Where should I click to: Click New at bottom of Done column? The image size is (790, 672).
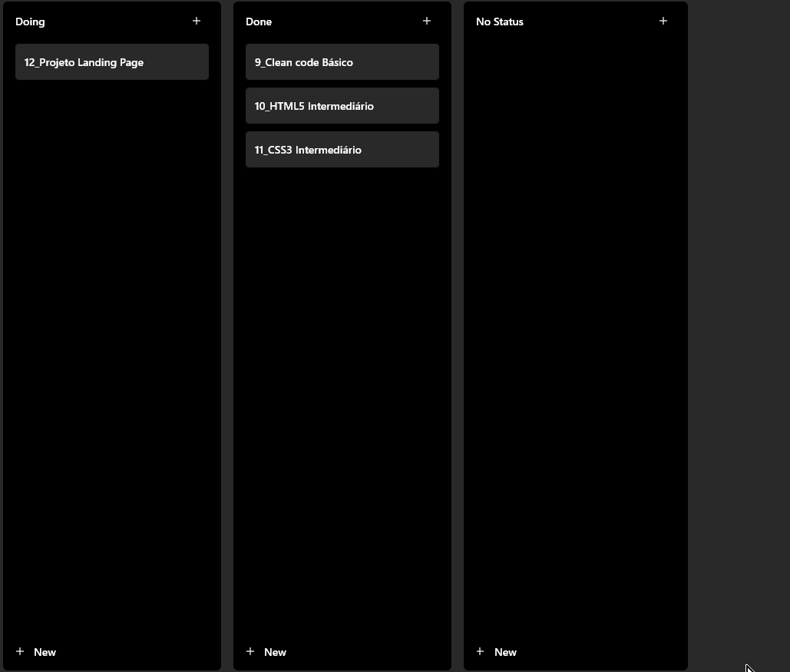tap(266, 652)
